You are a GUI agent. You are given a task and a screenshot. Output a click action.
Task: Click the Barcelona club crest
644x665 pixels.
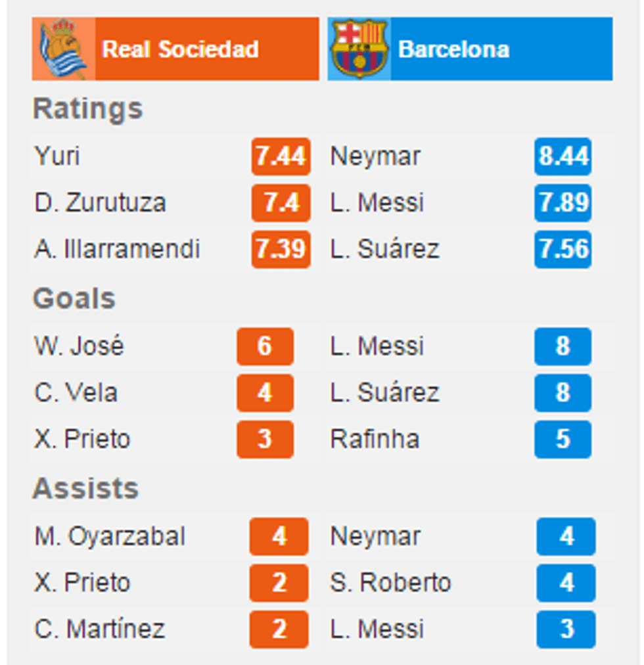tap(358, 47)
